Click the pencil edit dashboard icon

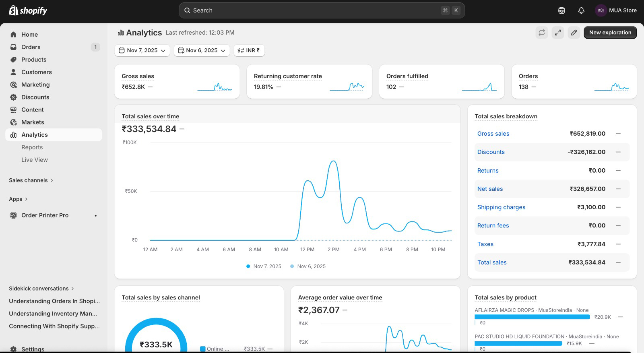coord(574,33)
